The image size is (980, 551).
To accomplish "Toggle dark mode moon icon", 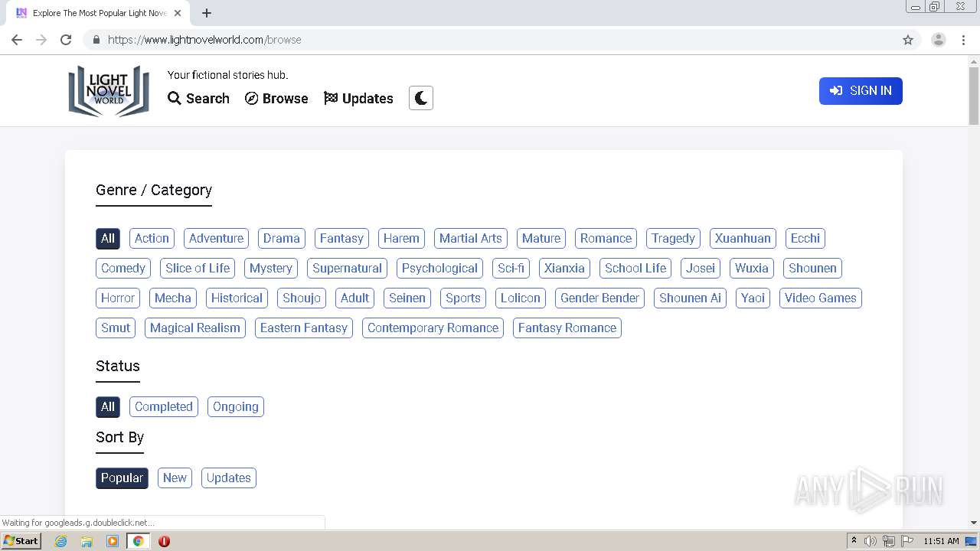I will point(421,98).
